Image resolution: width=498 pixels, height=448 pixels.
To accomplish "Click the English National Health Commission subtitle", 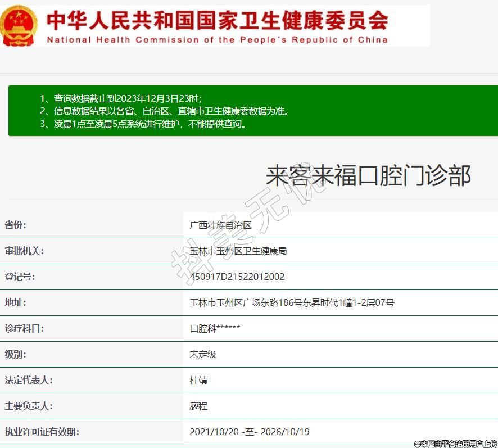I will (217, 40).
